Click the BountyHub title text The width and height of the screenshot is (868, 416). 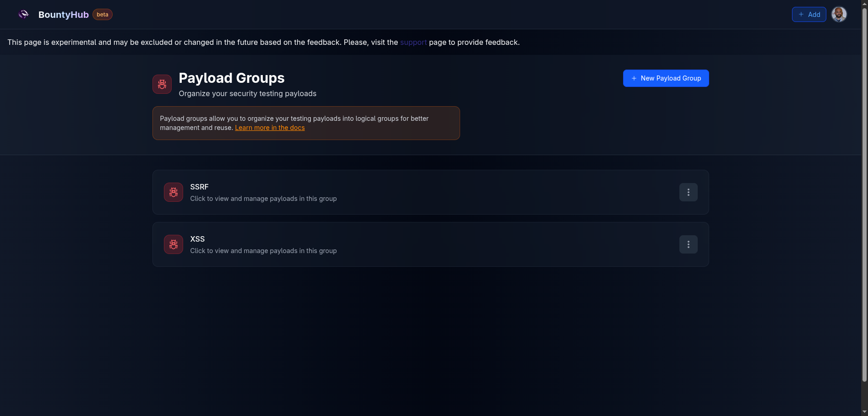[x=63, y=14]
